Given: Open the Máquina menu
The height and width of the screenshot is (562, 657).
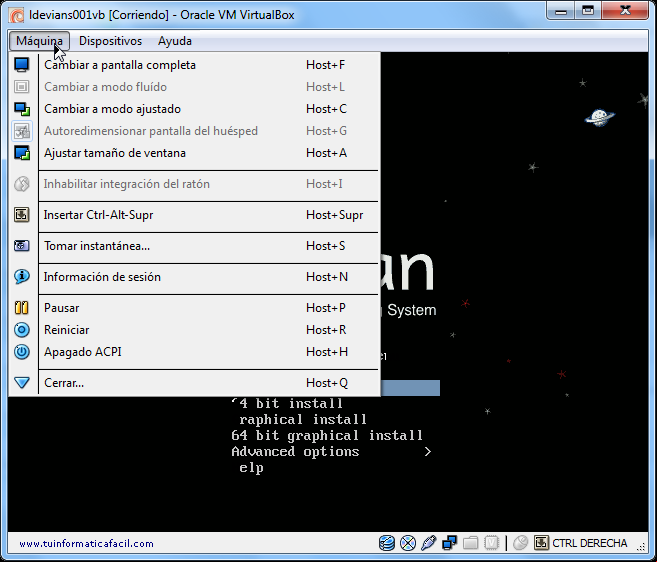Looking at the screenshot, I should pos(39,41).
